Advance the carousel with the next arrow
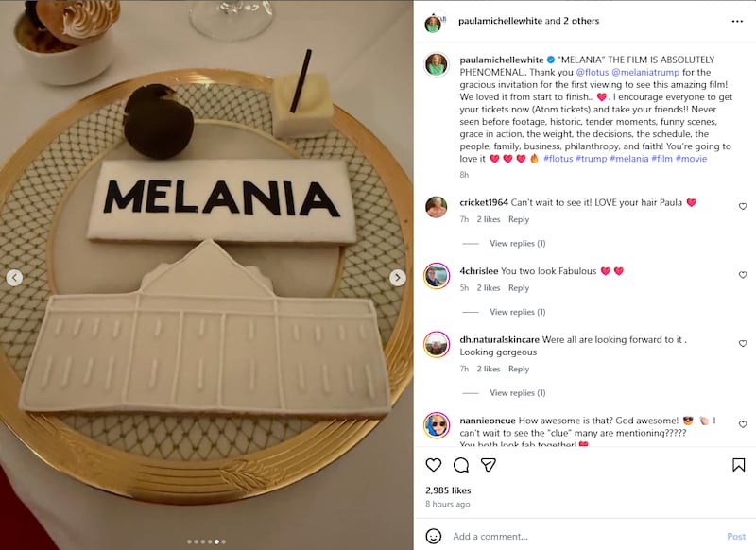 coord(397,278)
